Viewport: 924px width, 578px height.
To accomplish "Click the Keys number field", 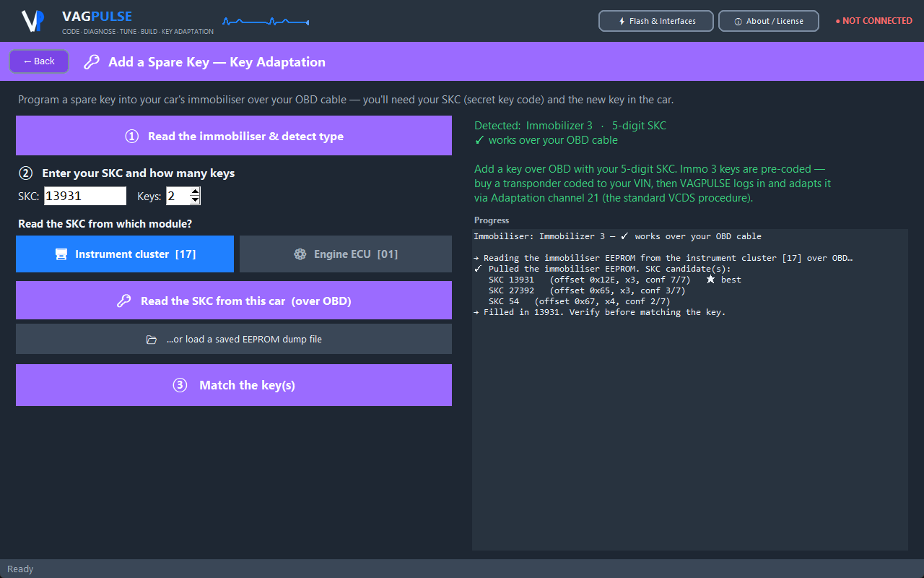I will 178,196.
